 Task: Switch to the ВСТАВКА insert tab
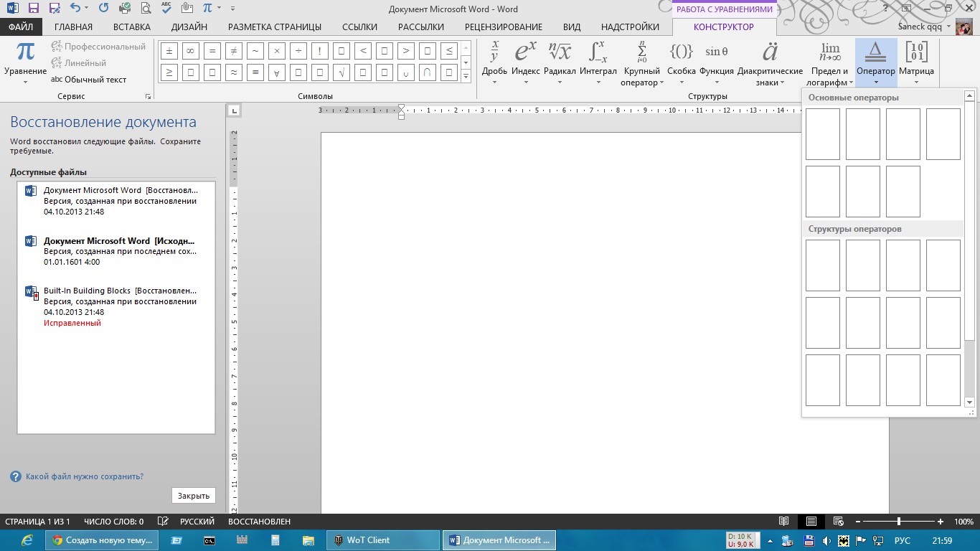pyautogui.click(x=132, y=27)
